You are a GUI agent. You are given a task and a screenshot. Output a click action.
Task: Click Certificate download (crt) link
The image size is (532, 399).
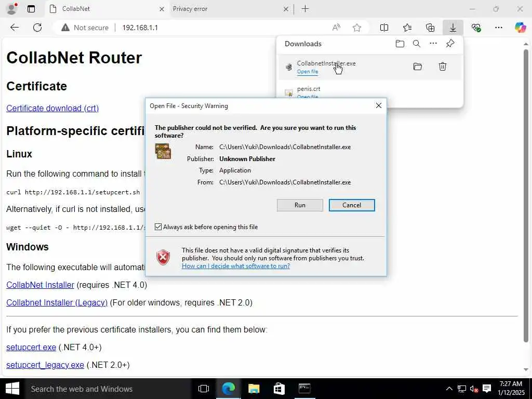point(52,108)
